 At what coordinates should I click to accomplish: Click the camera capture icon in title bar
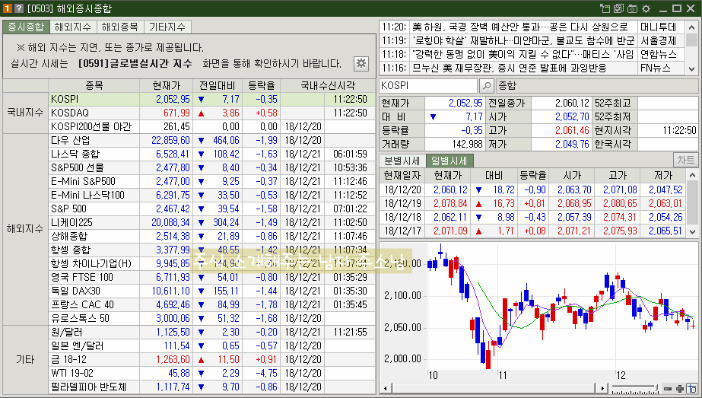(632, 9)
